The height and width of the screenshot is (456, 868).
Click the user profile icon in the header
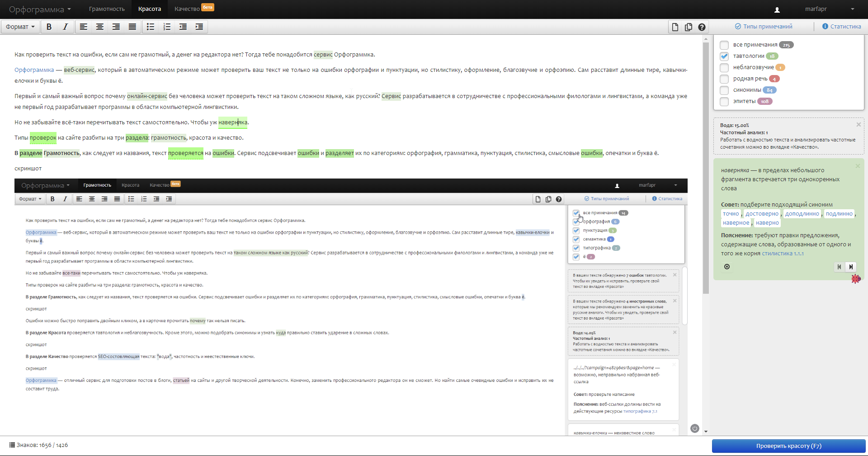777,9
